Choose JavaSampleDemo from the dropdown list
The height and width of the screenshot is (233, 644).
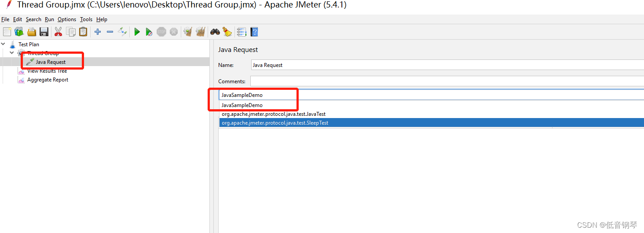coord(432,105)
